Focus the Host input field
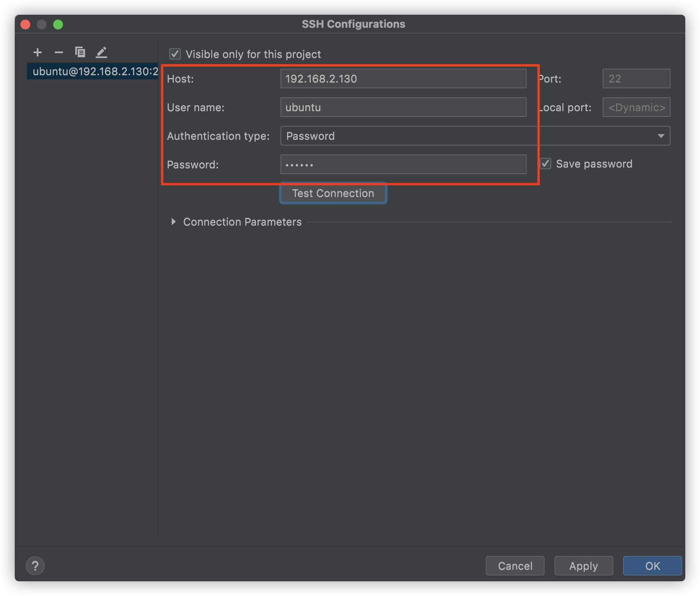This screenshot has width=700, height=596. coord(404,78)
